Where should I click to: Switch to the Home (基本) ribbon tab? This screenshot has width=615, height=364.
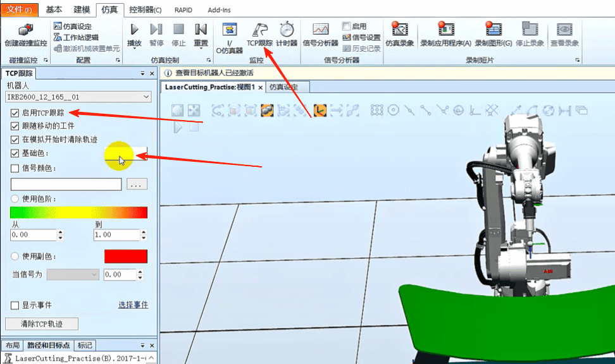(x=54, y=10)
